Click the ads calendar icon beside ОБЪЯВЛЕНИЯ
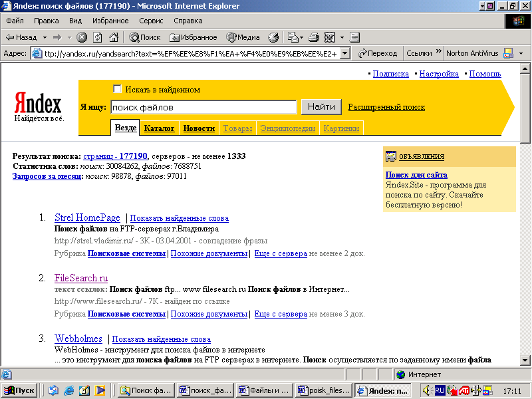The height and width of the screenshot is (399, 532). pos(391,156)
